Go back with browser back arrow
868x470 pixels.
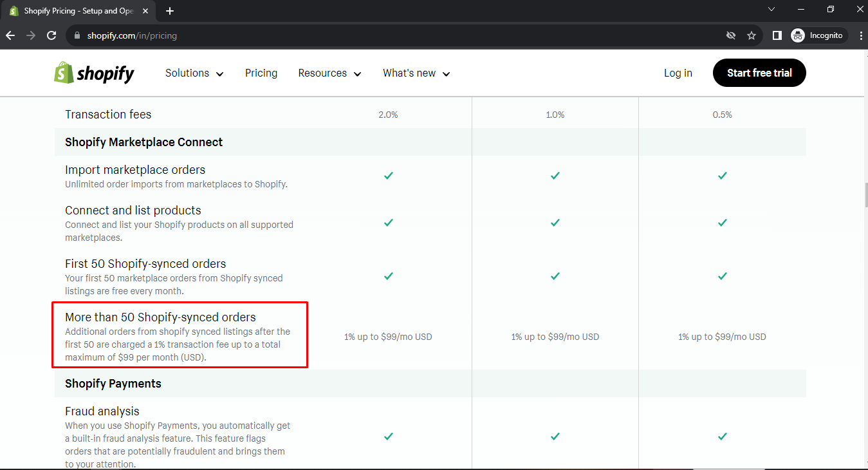point(10,35)
